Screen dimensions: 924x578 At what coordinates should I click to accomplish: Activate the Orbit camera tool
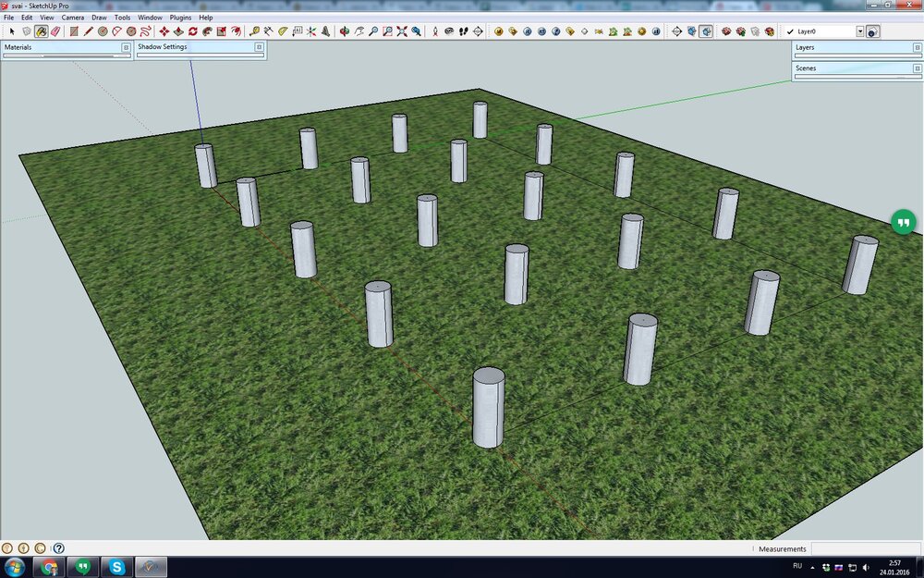[345, 31]
